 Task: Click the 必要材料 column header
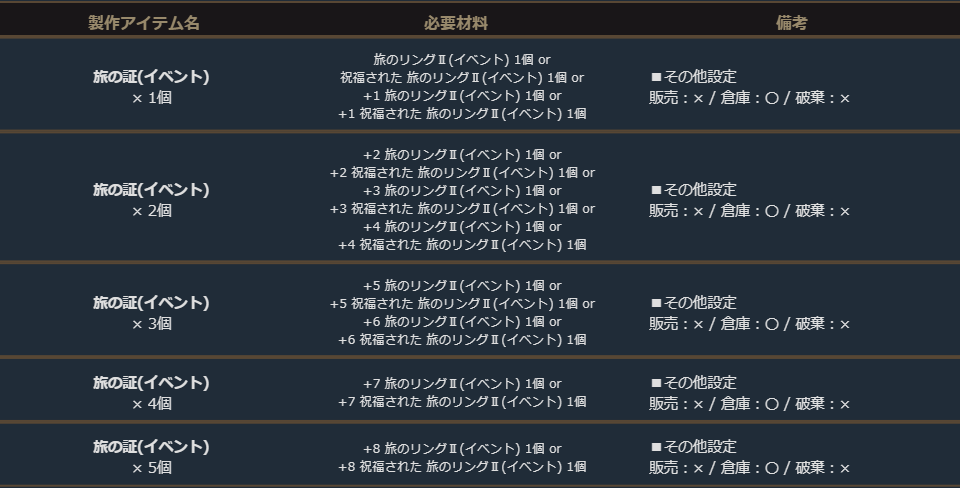point(462,23)
